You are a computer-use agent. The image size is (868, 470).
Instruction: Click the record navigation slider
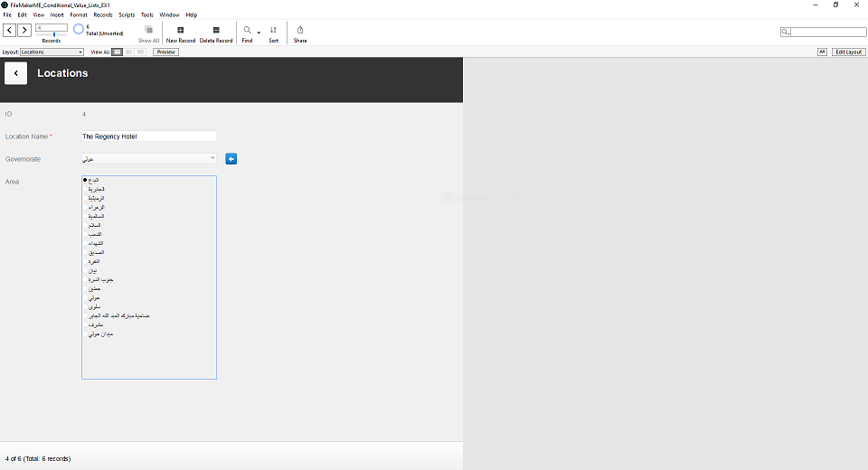coord(52,34)
